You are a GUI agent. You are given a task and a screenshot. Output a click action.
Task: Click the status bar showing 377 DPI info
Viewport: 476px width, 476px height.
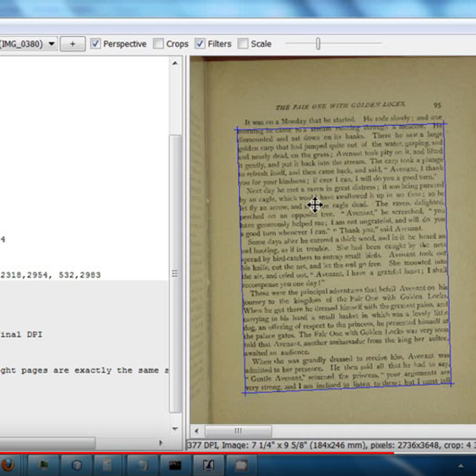(x=317, y=445)
